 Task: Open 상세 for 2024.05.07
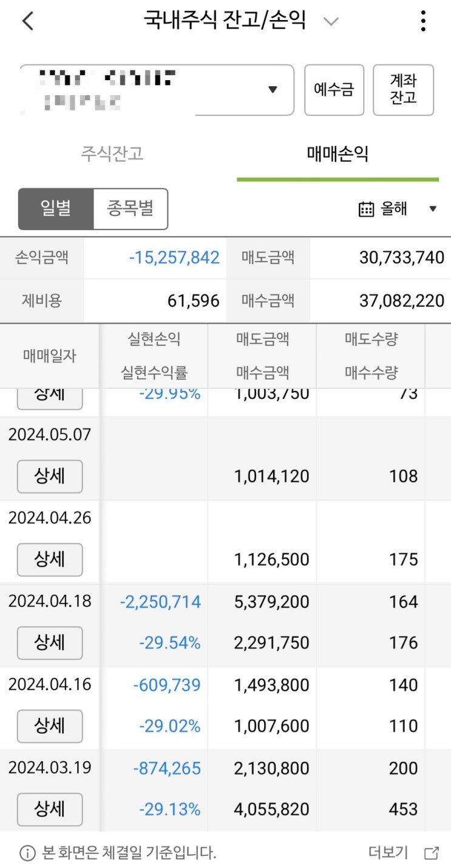click(50, 476)
